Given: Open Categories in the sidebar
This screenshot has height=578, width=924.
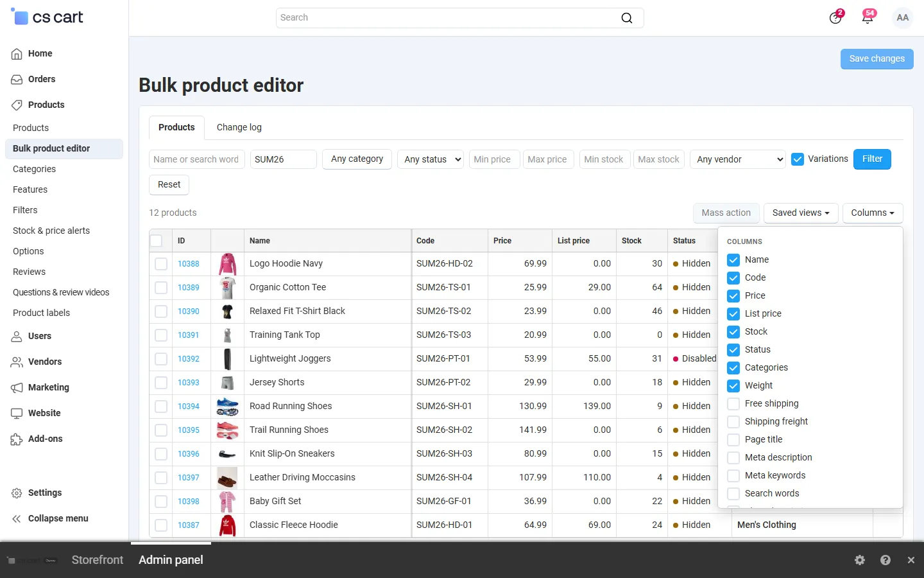Looking at the screenshot, I should tap(35, 170).
